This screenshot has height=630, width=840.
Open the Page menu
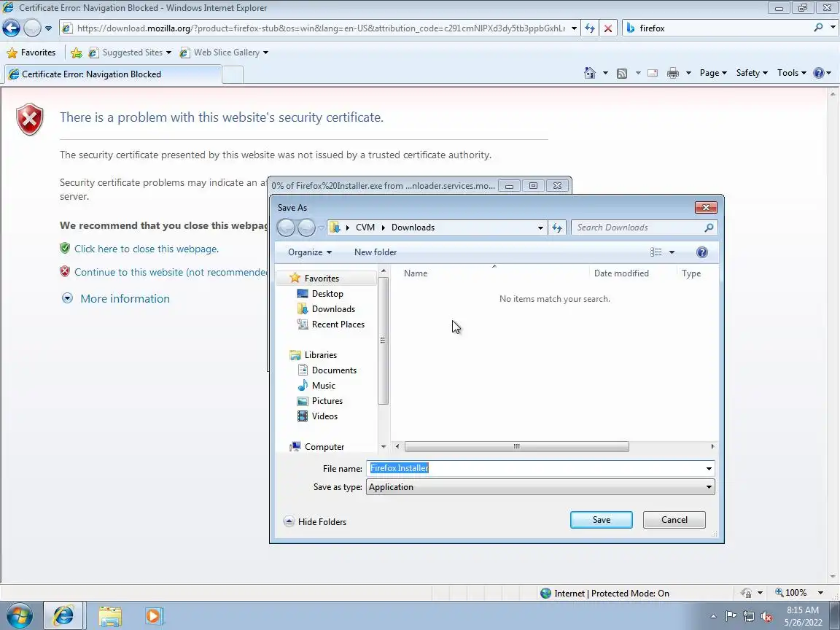click(713, 73)
